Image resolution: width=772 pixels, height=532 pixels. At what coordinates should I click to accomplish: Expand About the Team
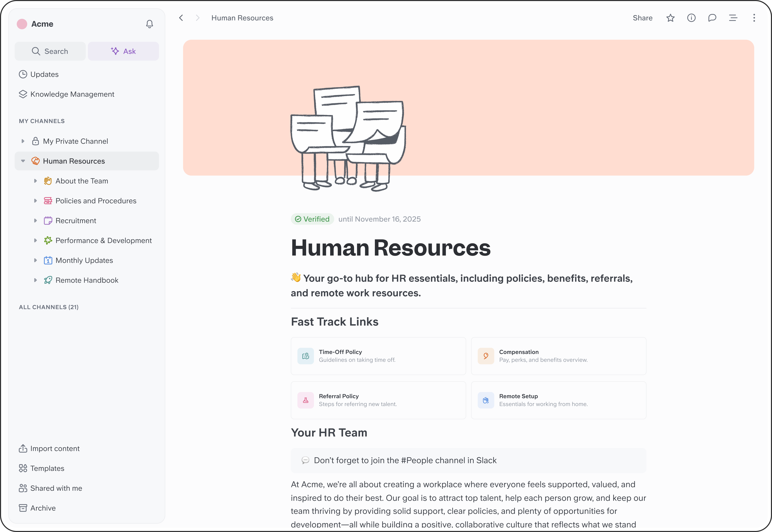pyautogui.click(x=35, y=181)
